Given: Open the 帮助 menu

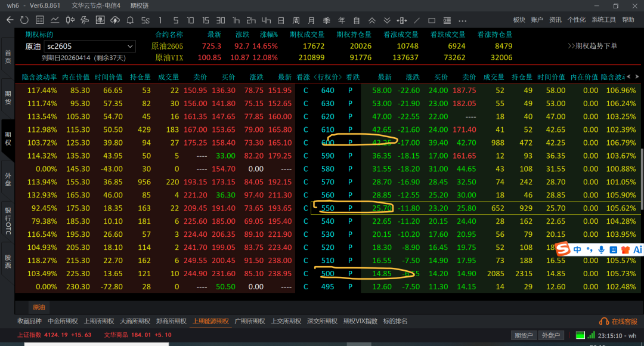Looking at the screenshot, I should 628,20.
